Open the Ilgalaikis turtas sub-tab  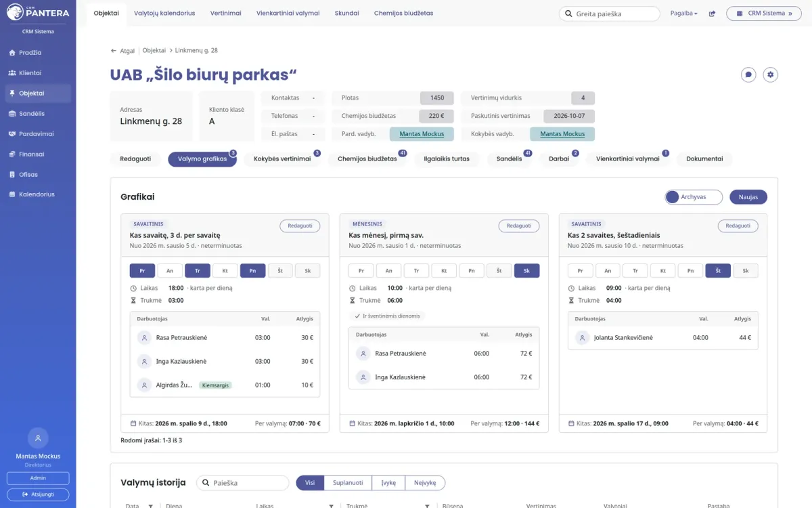447,159
